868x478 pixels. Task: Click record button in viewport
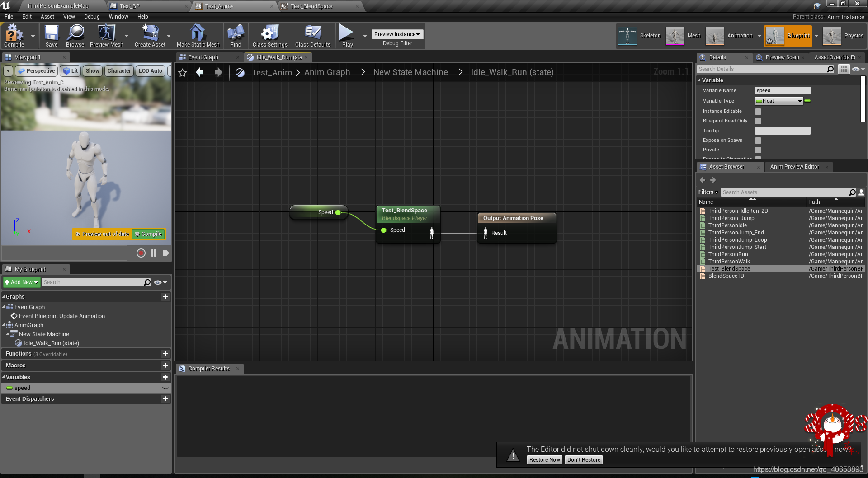141,253
